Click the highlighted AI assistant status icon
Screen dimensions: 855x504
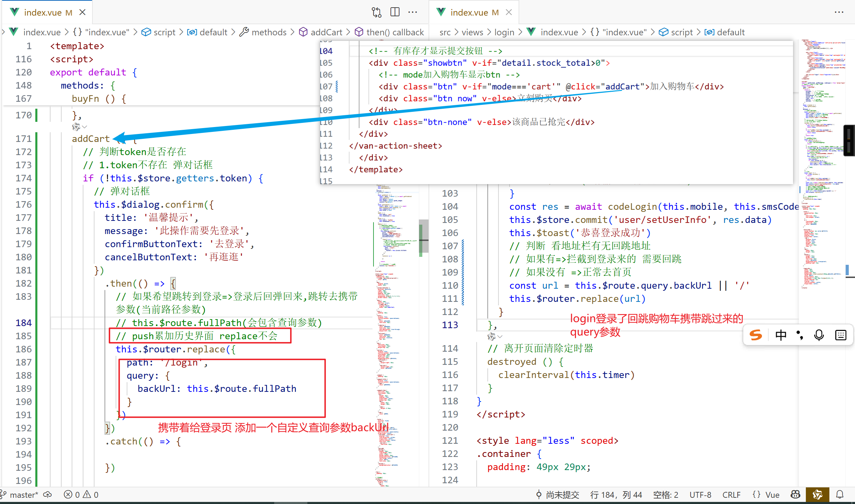click(817, 495)
